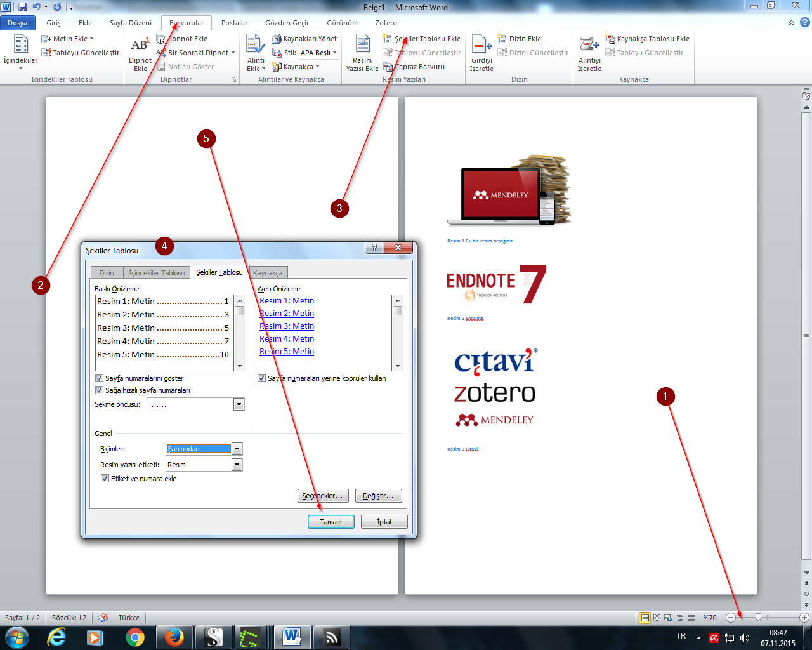Click the zoom out minus button
812x650 pixels.
pyautogui.click(x=731, y=618)
